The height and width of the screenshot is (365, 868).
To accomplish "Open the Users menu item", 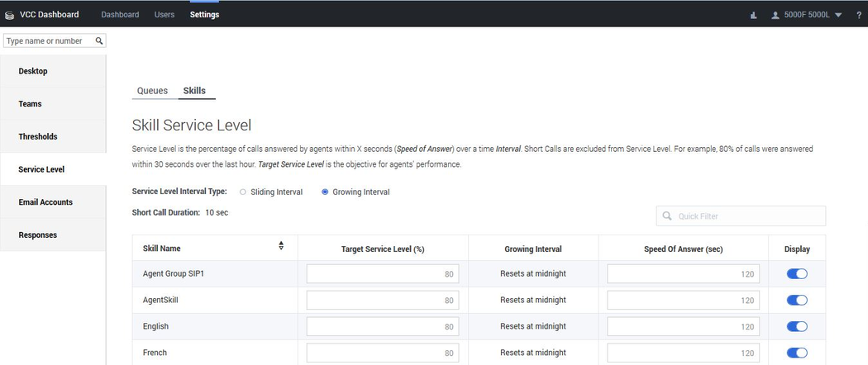I will click(165, 15).
